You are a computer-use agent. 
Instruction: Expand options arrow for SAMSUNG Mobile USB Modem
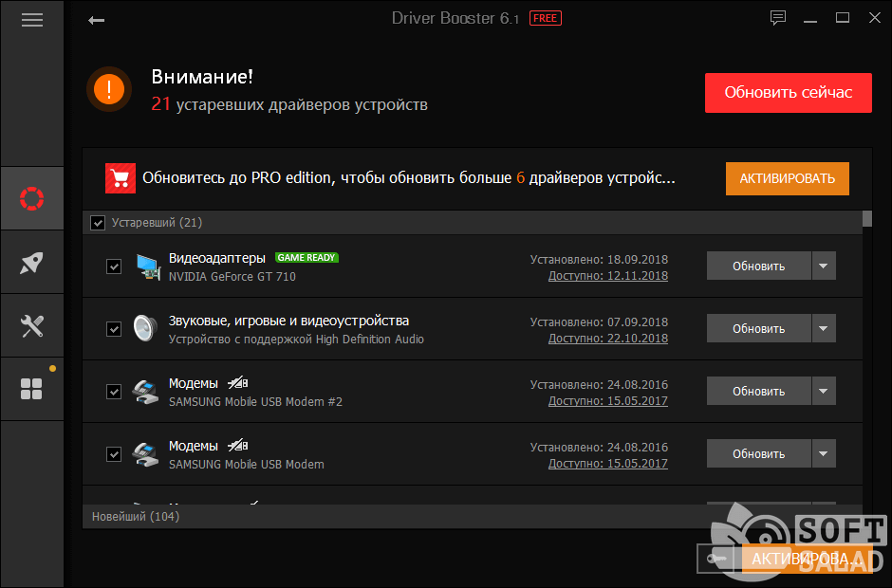[824, 453]
